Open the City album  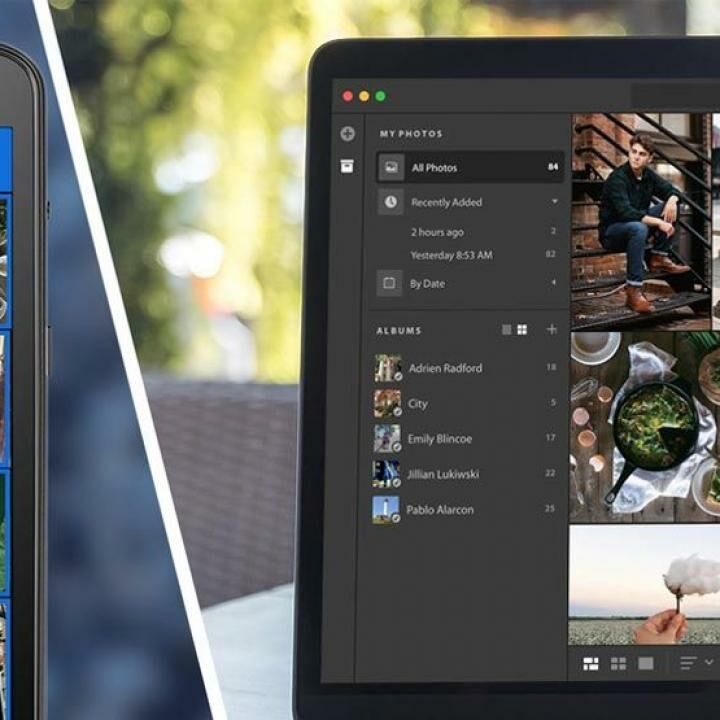tap(466, 403)
